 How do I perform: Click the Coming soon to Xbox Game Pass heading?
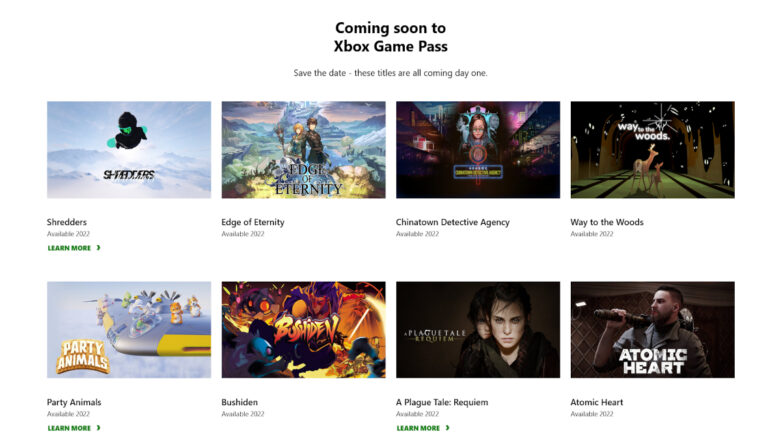tap(390, 37)
